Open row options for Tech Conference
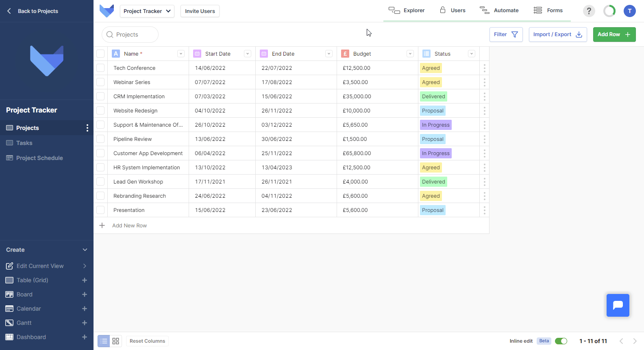This screenshot has height=350, width=644. 485,68
